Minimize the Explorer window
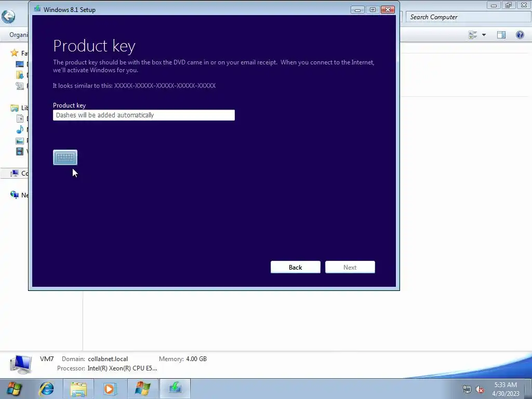This screenshot has height=399, width=532. (494, 5)
